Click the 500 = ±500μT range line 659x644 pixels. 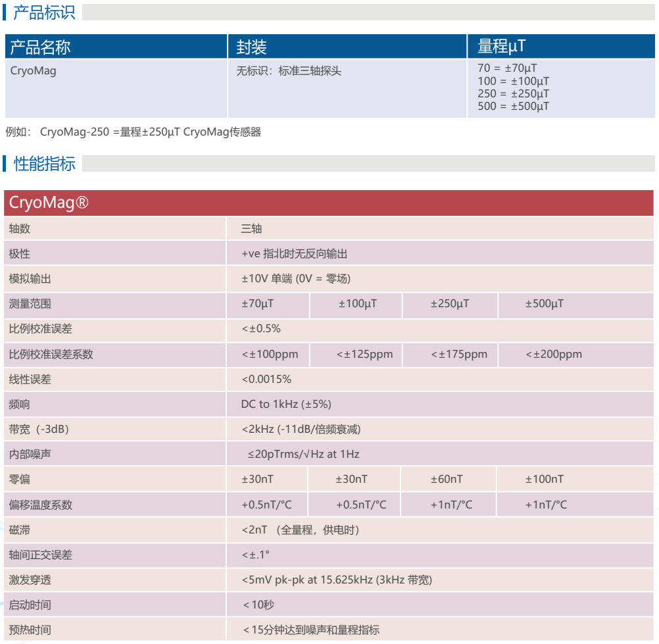[x=513, y=107]
